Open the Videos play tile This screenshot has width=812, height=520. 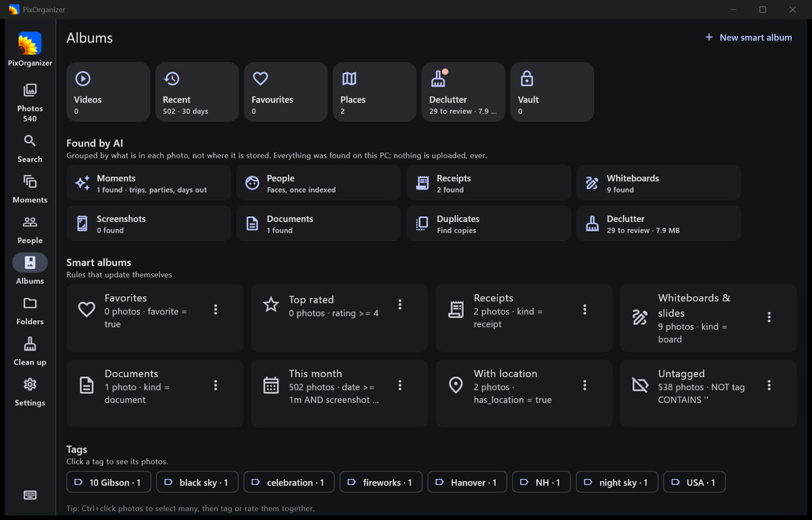(108, 92)
